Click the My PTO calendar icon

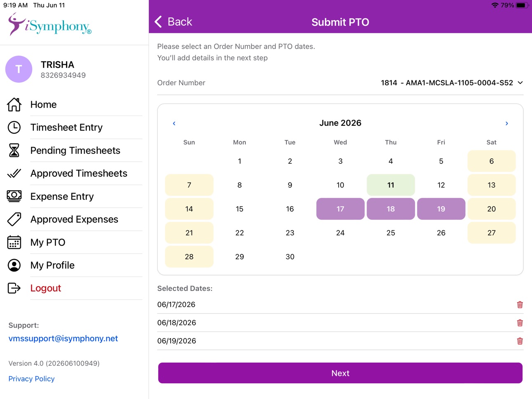click(14, 242)
